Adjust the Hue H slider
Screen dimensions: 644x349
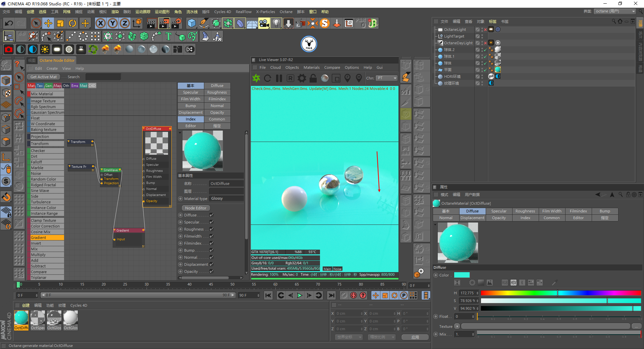click(x=561, y=293)
